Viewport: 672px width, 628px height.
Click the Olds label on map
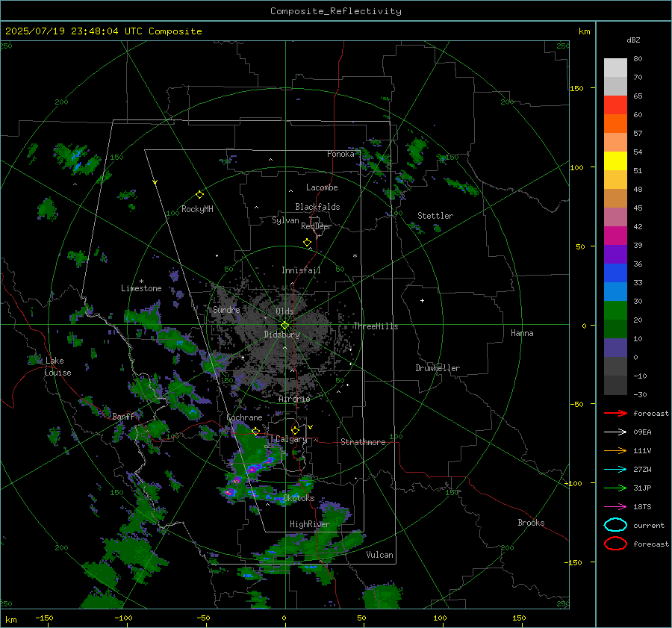coord(284,311)
